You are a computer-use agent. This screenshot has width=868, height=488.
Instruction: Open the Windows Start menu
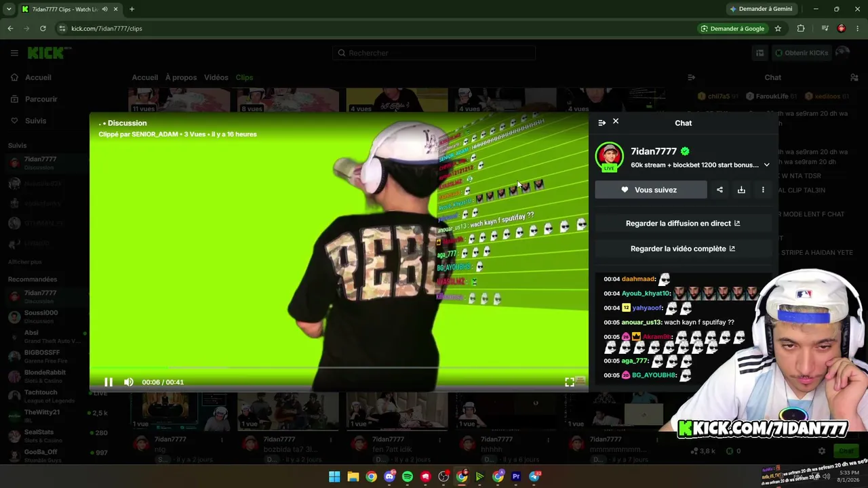(334, 476)
